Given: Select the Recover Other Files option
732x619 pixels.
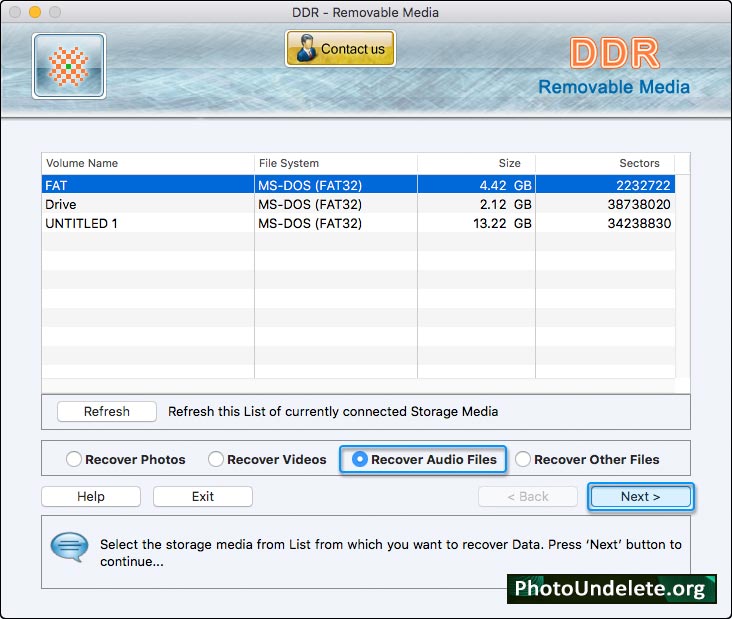Looking at the screenshot, I should [587, 459].
